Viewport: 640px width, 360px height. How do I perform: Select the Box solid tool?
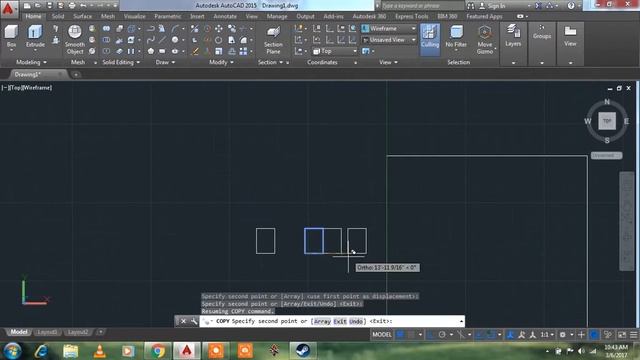(11, 37)
